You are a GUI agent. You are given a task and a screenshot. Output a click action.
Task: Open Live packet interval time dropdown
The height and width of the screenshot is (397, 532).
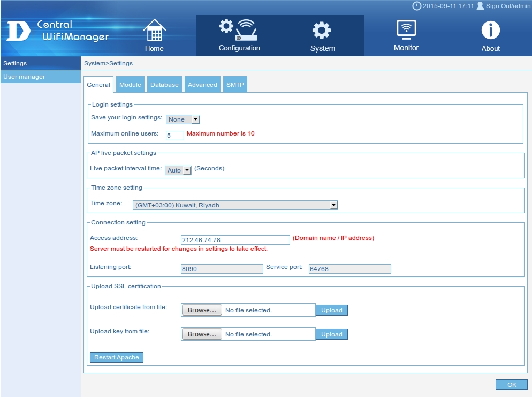pyautogui.click(x=178, y=170)
